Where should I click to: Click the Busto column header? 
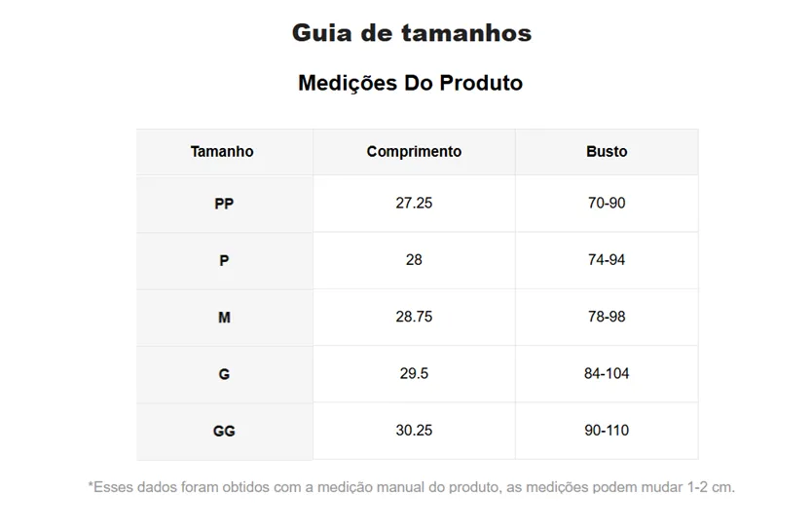(x=607, y=152)
